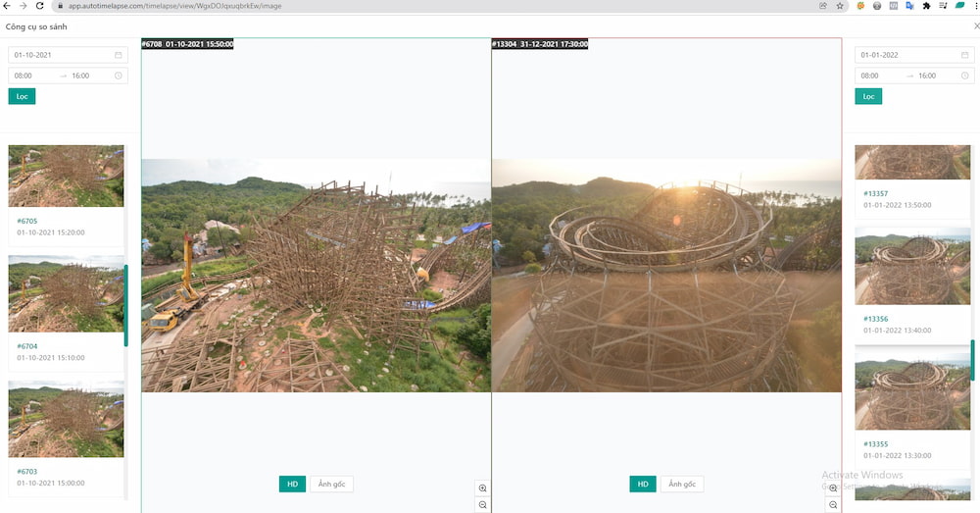Switch left image to HD mode
The height and width of the screenshot is (513, 980).
292,484
